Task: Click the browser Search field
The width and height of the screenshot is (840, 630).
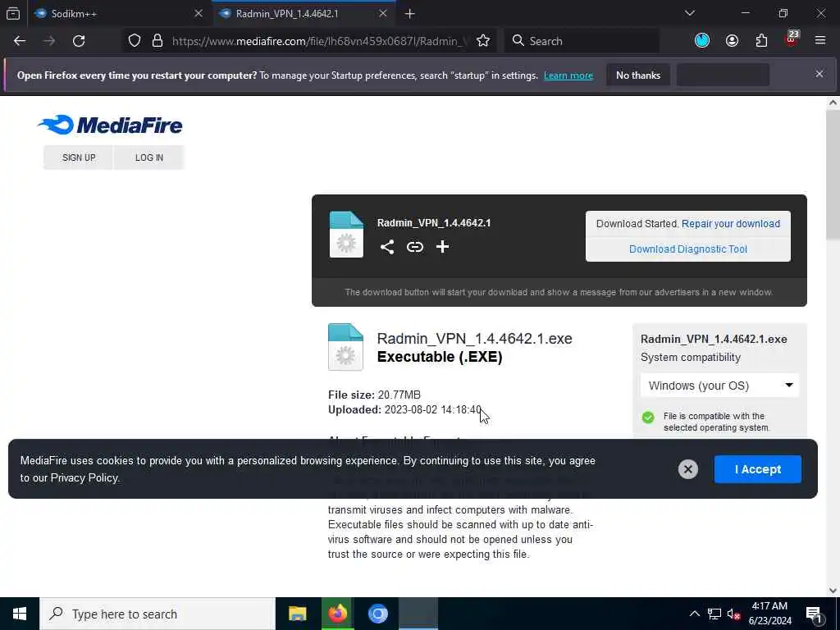Action: pyautogui.click(x=582, y=41)
